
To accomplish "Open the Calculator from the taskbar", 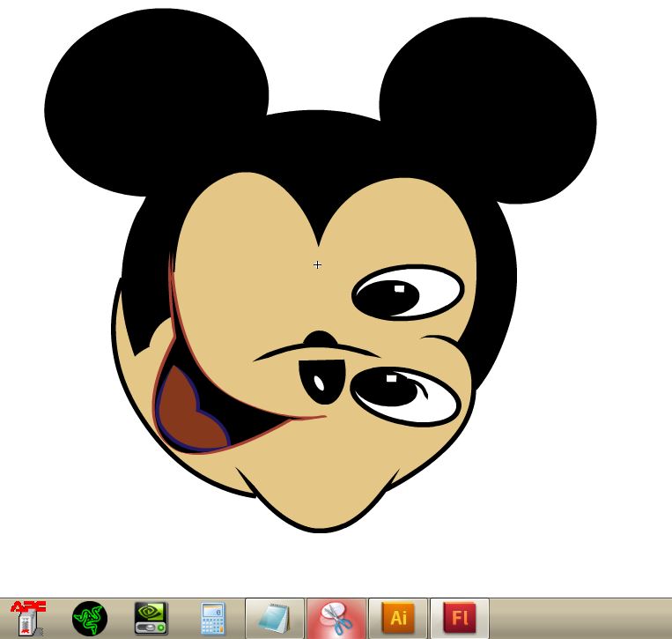I will pos(213,619).
